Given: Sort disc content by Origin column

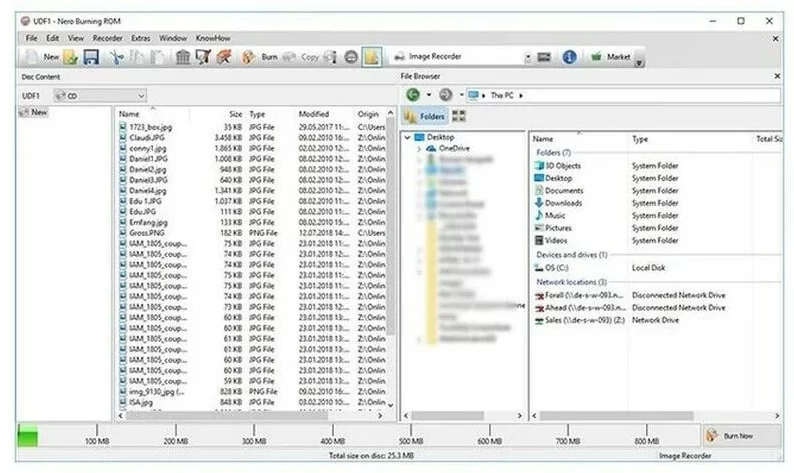Looking at the screenshot, I should pyautogui.click(x=368, y=114).
